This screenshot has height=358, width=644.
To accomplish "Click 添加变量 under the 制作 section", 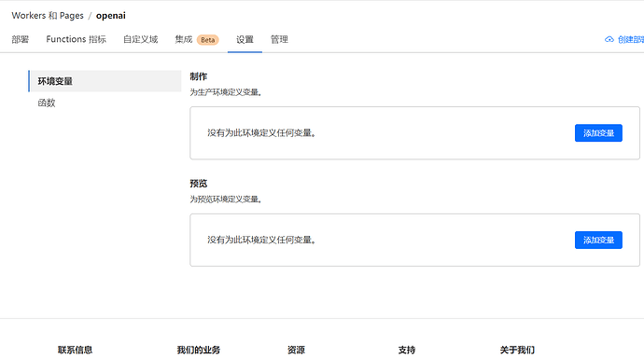I will pyautogui.click(x=598, y=133).
